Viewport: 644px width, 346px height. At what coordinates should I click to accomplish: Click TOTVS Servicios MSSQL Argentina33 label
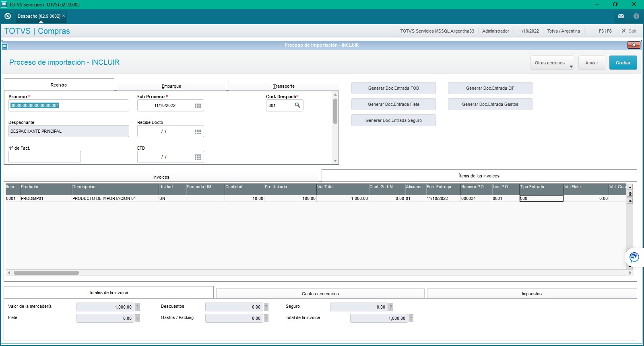(437, 31)
